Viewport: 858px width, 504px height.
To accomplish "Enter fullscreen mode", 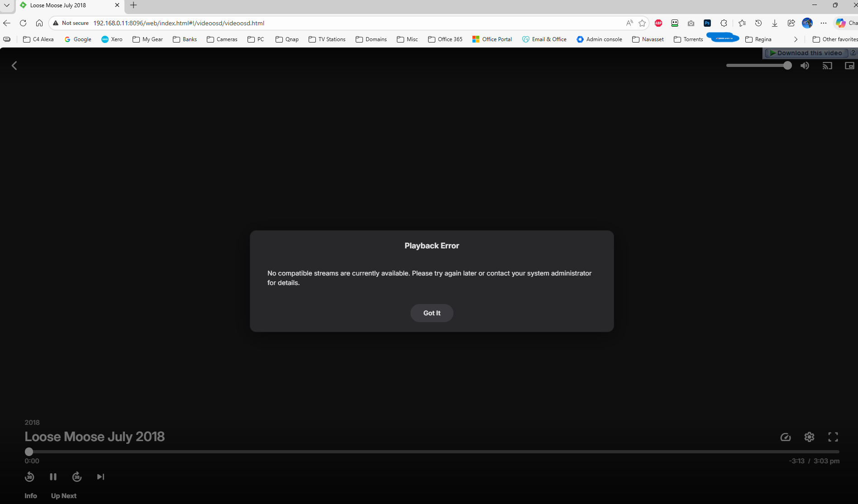I will [833, 437].
